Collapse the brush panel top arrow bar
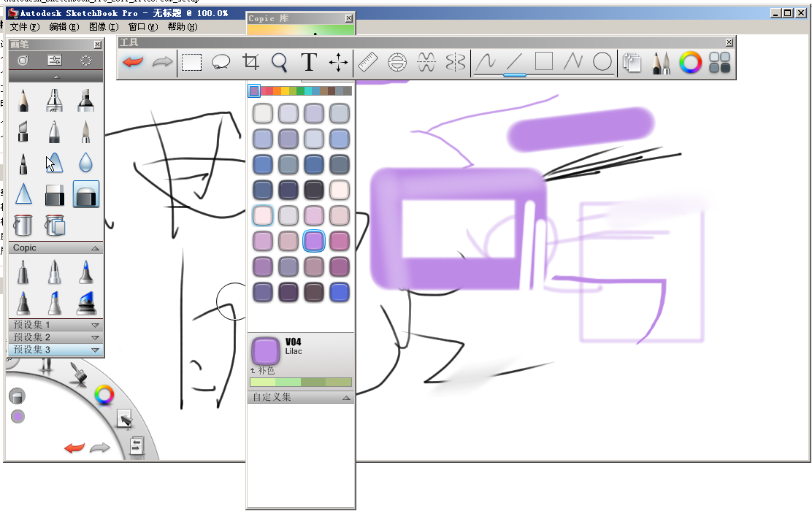Viewport: 812px width, 511px height. [56, 77]
